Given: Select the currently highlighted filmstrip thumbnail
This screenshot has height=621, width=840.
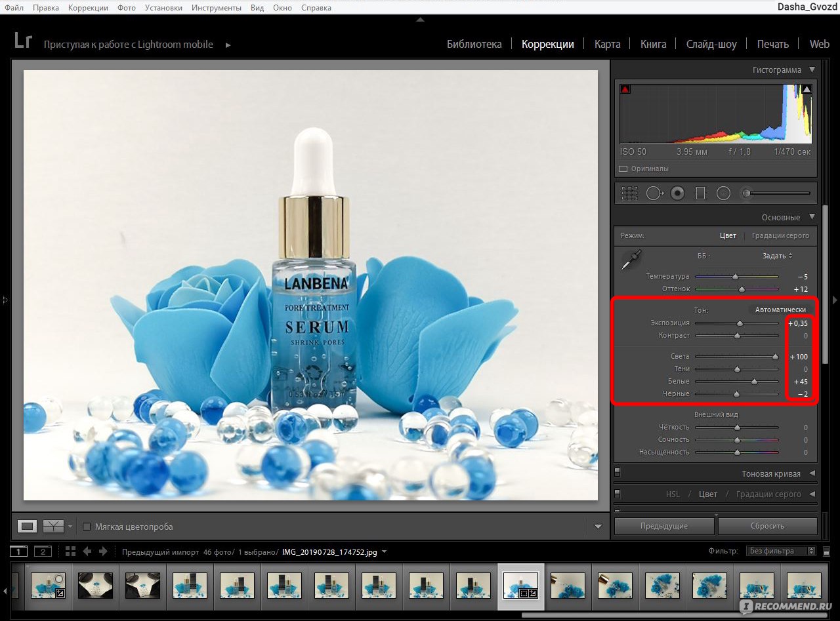Looking at the screenshot, I should click(520, 586).
